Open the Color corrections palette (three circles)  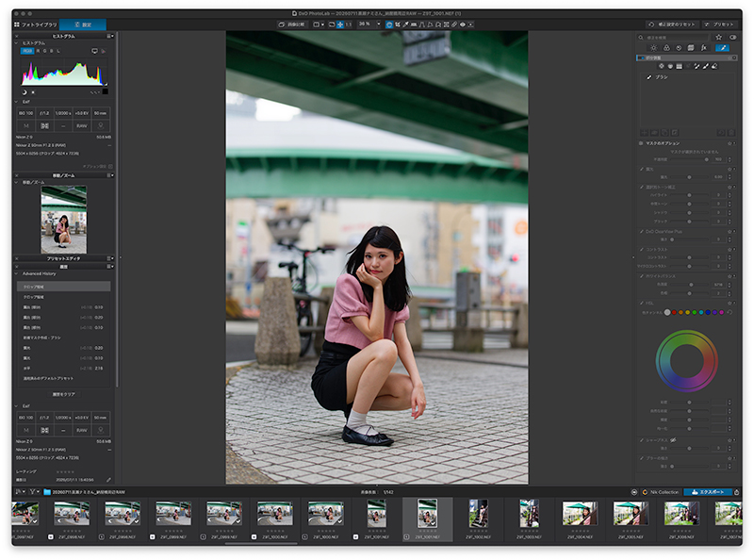point(666,48)
